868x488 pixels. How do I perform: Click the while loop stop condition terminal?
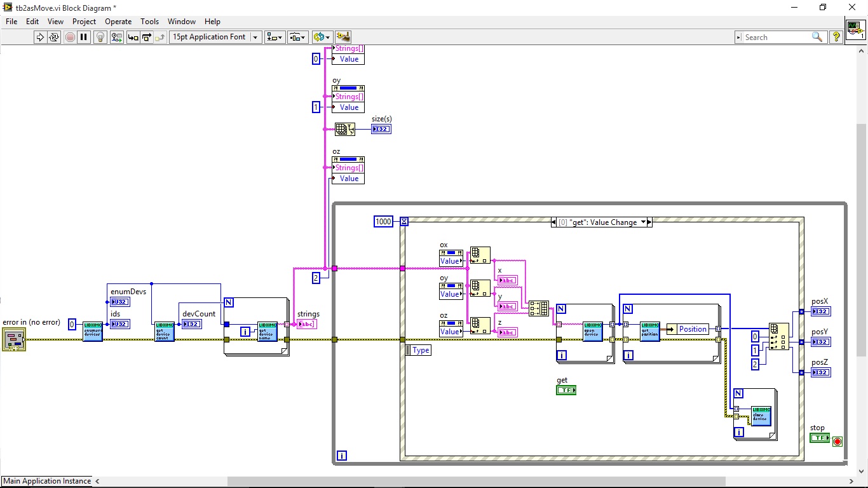pos(837,442)
